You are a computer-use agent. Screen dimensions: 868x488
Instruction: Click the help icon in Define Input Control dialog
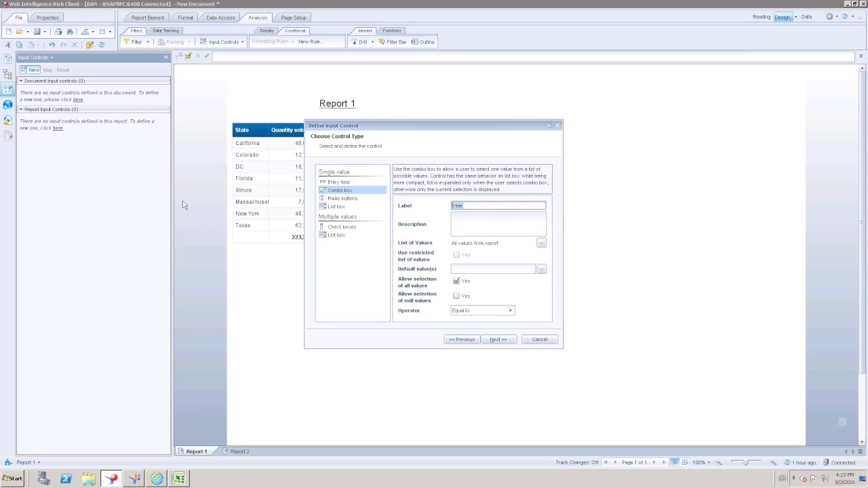[x=549, y=125]
